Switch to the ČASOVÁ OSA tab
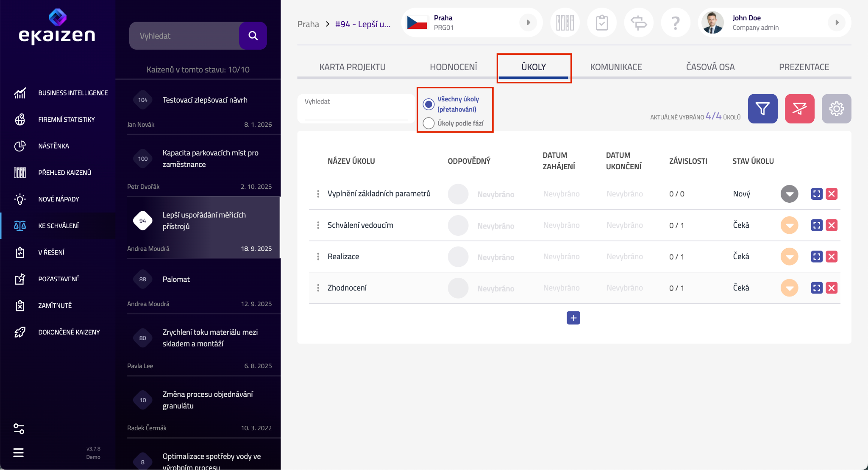Viewport: 868px width, 470px height. 710,67
